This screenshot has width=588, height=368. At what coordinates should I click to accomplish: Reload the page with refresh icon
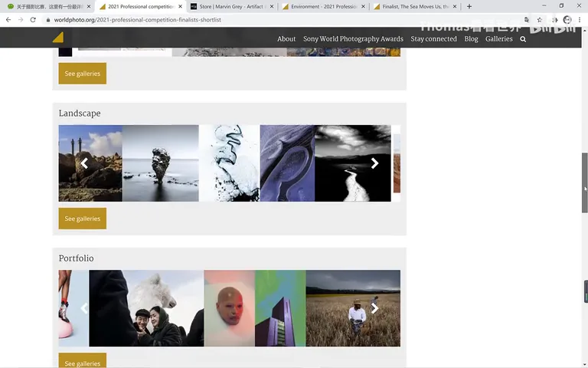coord(33,20)
